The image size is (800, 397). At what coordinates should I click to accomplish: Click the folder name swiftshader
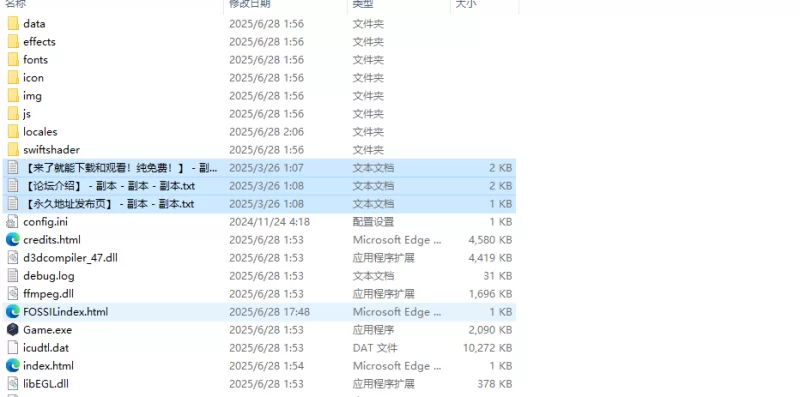52,150
